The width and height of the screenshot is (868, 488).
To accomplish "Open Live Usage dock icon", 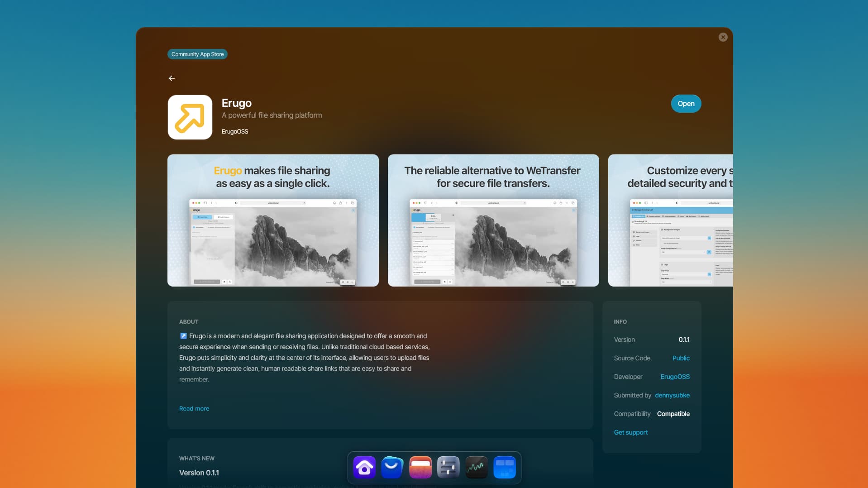I will coord(477,468).
